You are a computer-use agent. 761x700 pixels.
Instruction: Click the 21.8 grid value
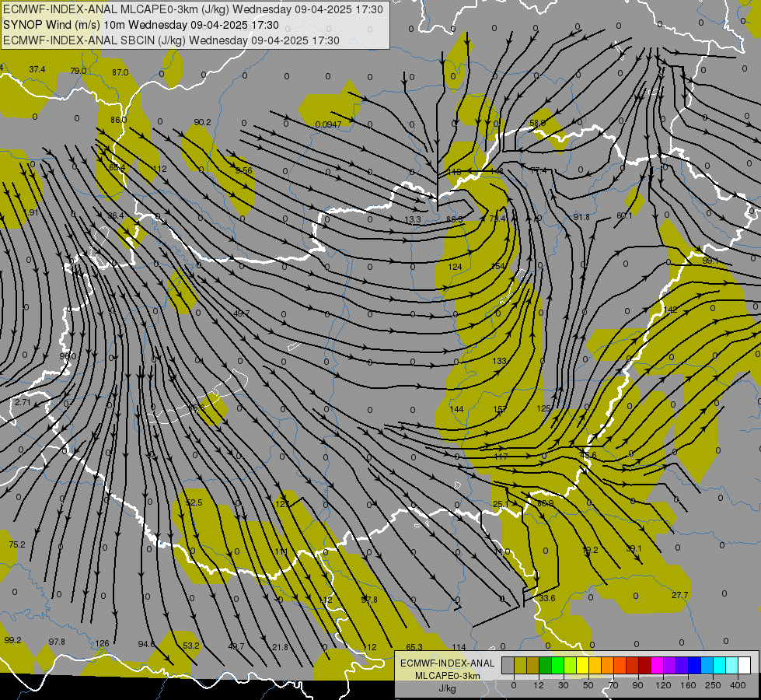click(x=280, y=647)
